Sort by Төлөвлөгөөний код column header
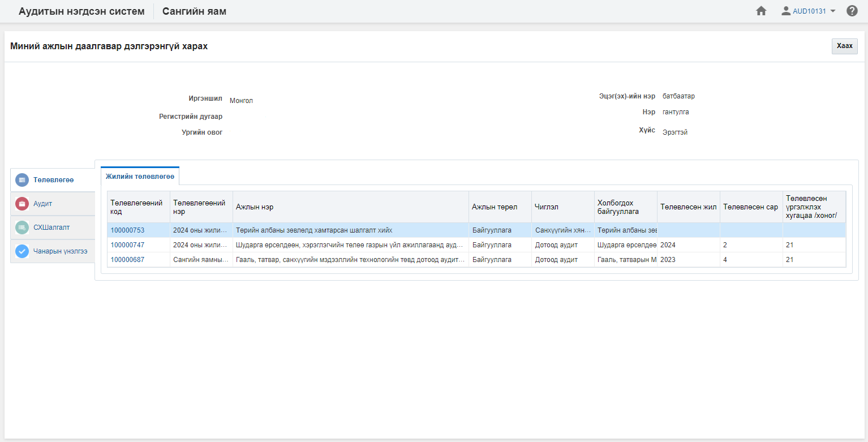868x442 pixels. point(139,207)
